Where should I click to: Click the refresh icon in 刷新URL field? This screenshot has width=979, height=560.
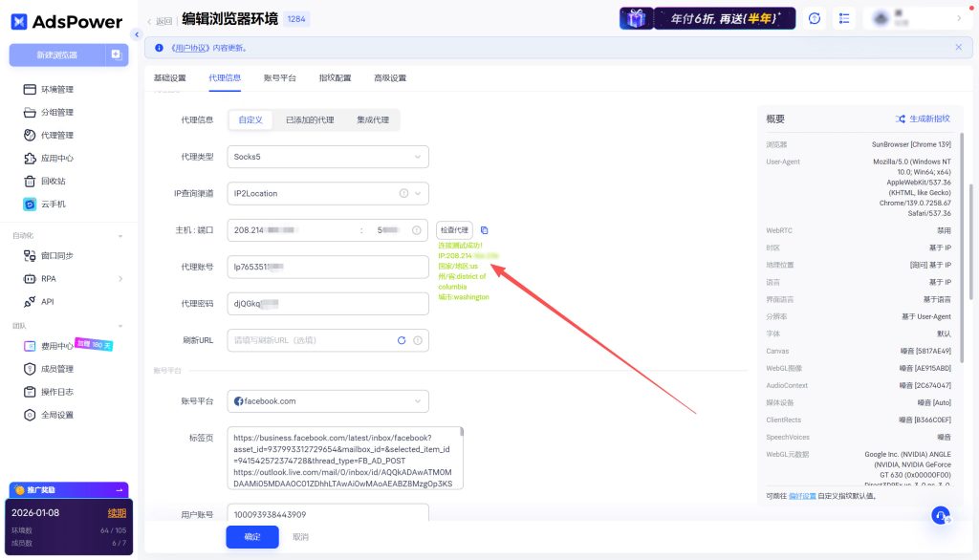[x=402, y=340]
